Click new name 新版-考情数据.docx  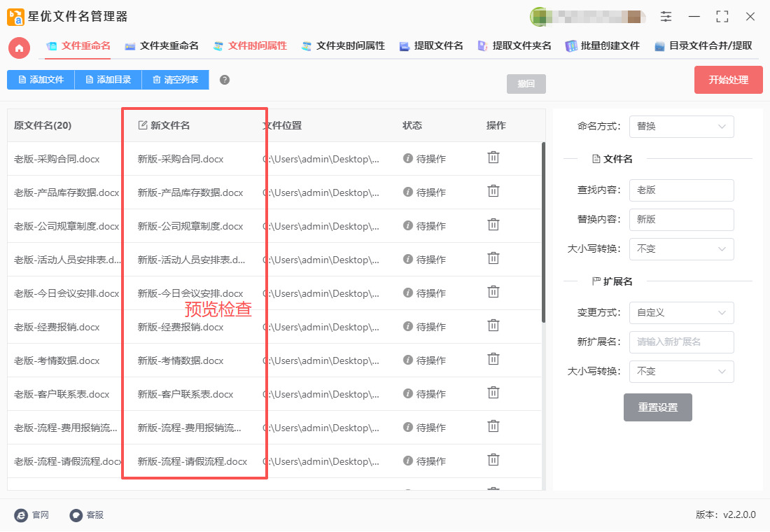pyautogui.click(x=180, y=361)
